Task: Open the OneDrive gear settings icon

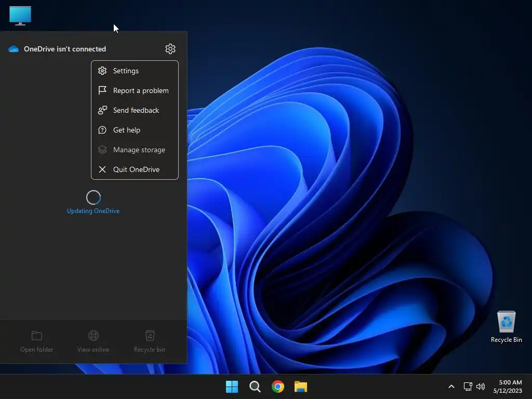Action: click(x=170, y=49)
